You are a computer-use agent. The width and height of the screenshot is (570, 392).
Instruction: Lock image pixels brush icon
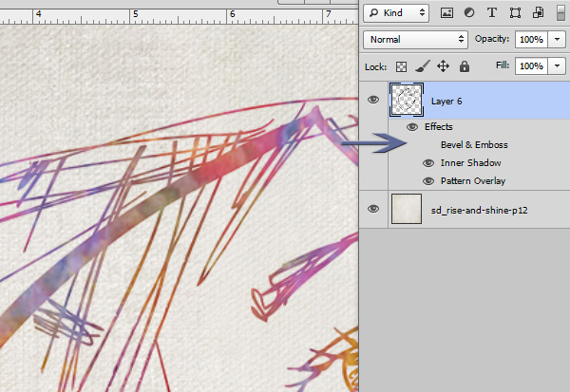click(423, 66)
